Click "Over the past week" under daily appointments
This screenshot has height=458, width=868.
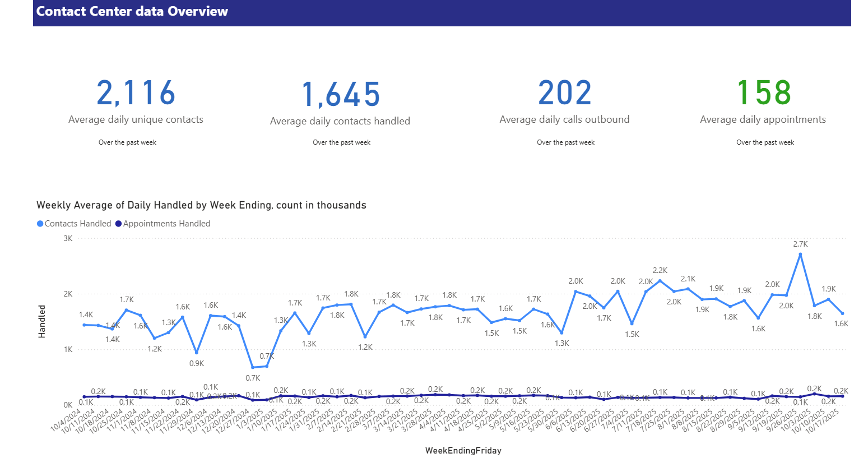(765, 142)
